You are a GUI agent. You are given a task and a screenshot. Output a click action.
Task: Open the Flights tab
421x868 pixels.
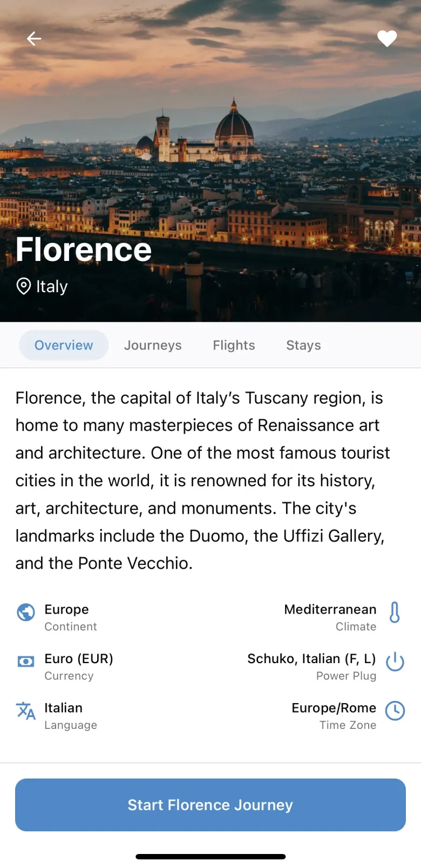coord(234,345)
